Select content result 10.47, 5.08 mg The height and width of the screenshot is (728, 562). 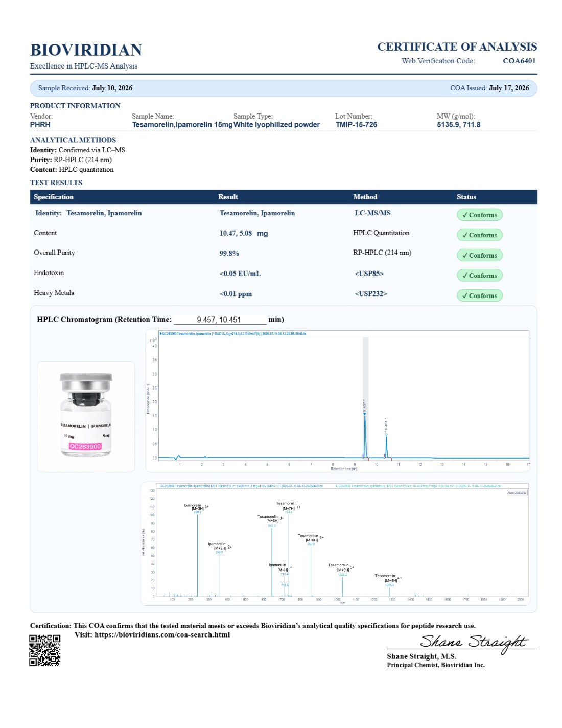(244, 233)
